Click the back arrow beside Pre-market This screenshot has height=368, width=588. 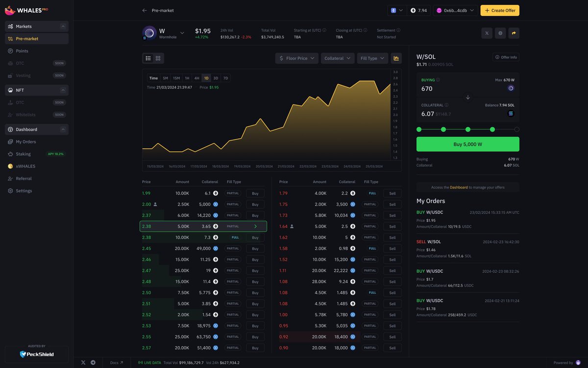pos(145,10)
